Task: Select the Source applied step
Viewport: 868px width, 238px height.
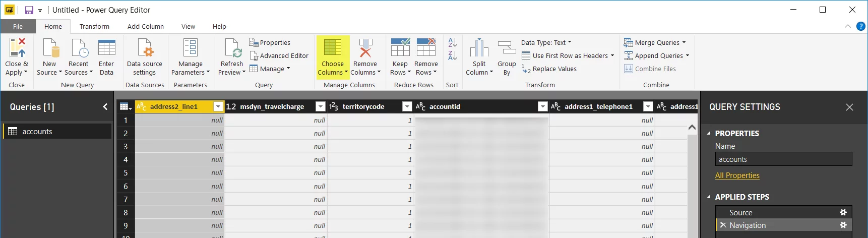Action: point(783,212)
